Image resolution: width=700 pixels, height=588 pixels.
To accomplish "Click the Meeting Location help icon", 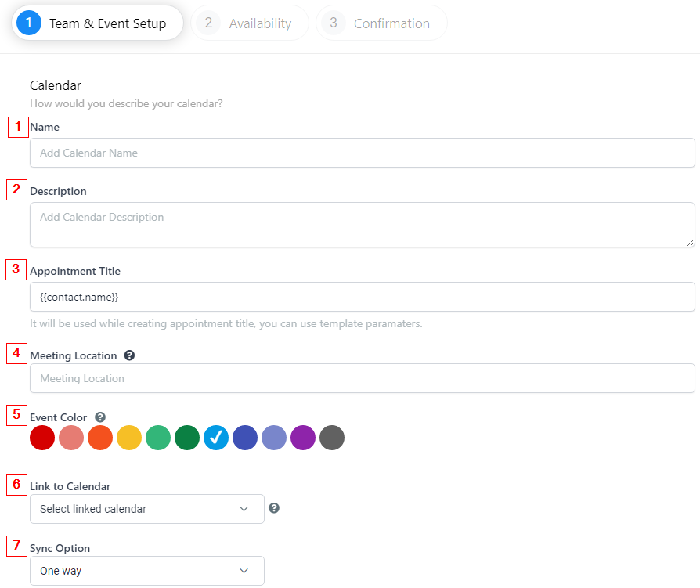I will coord(129,355).
